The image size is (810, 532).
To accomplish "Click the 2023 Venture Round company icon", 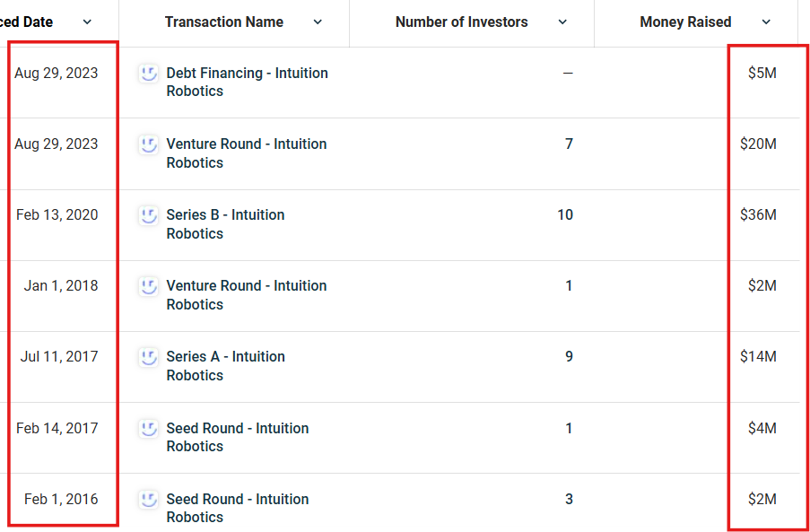I will click(149, 144).
